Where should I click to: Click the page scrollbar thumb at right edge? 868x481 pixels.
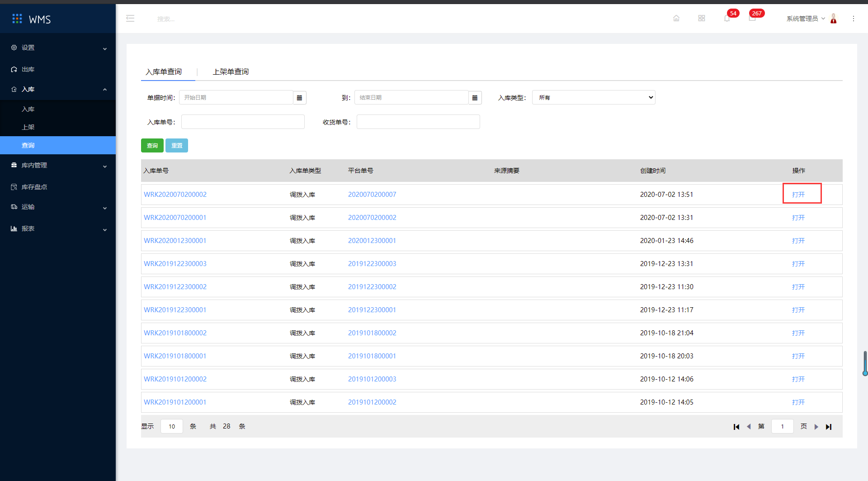tap(865, 363)
